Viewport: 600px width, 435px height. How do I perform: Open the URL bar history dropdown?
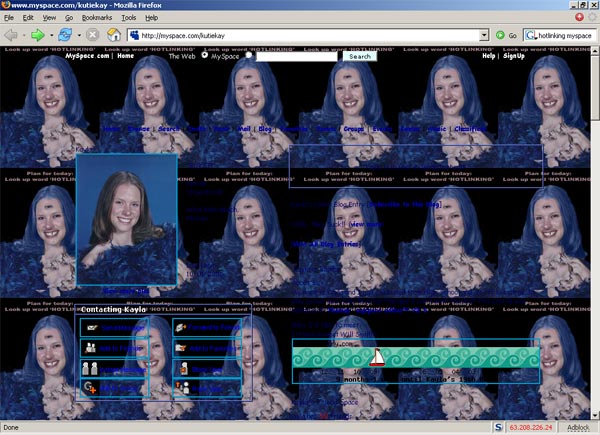tap(499, 35)
